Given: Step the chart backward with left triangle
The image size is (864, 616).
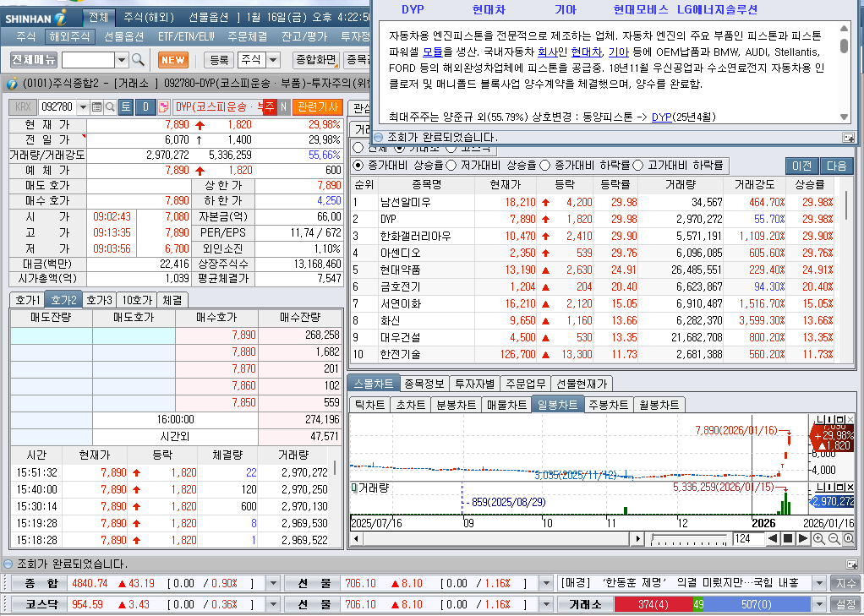Looking at the screenshot, I should click(773, 539).
